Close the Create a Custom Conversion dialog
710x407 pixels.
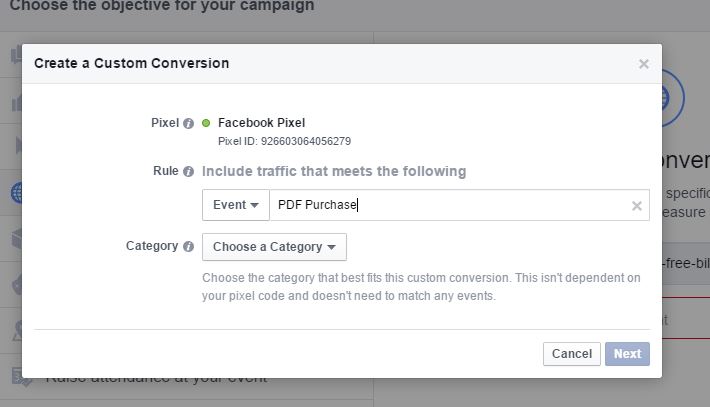tap(644, 64)
